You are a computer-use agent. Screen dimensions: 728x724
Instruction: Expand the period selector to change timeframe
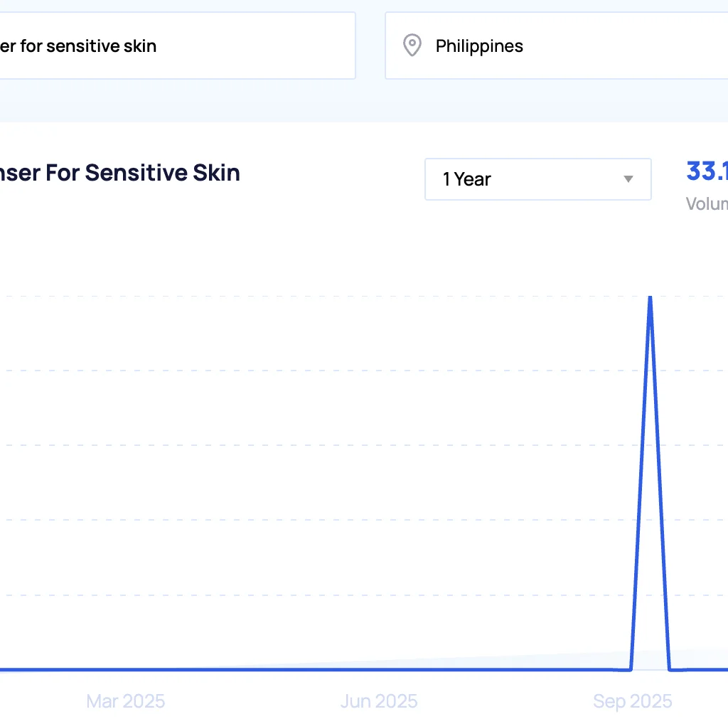coord(538,179)
